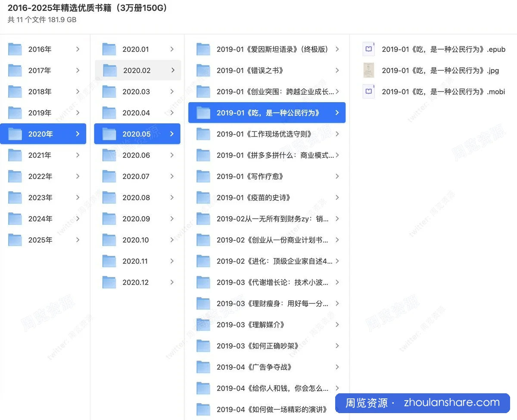Image resolution: width=517 pixels, height=420 pixels.
Task: Click the zhoulanshare.com link banner
Action: [423, 403]
